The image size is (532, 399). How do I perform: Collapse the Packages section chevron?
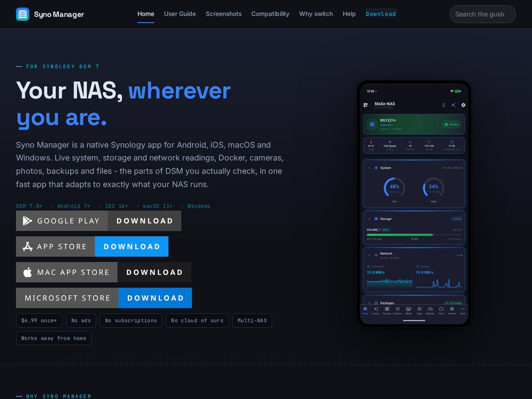(x=369, y=303)
